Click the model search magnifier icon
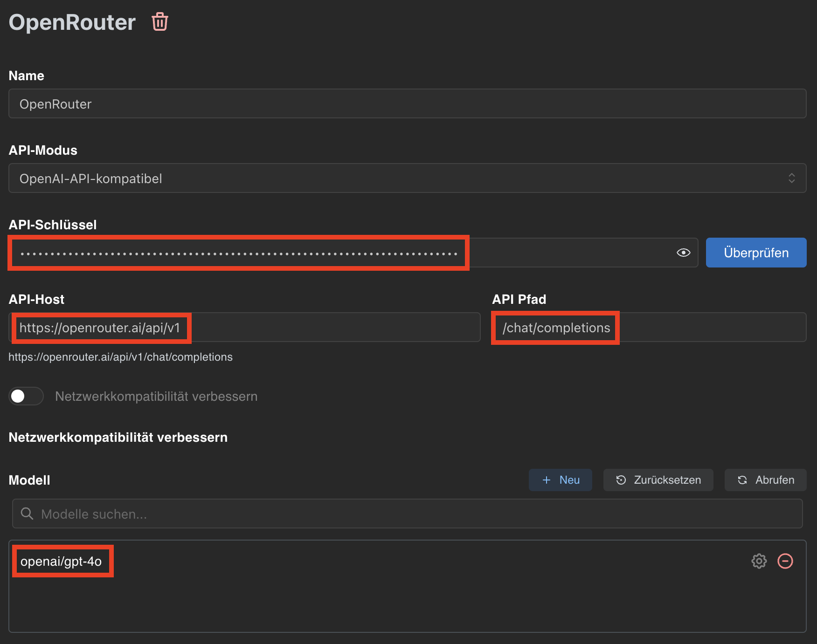The height and width of the screenshot is (644, 817). [27, 514]
